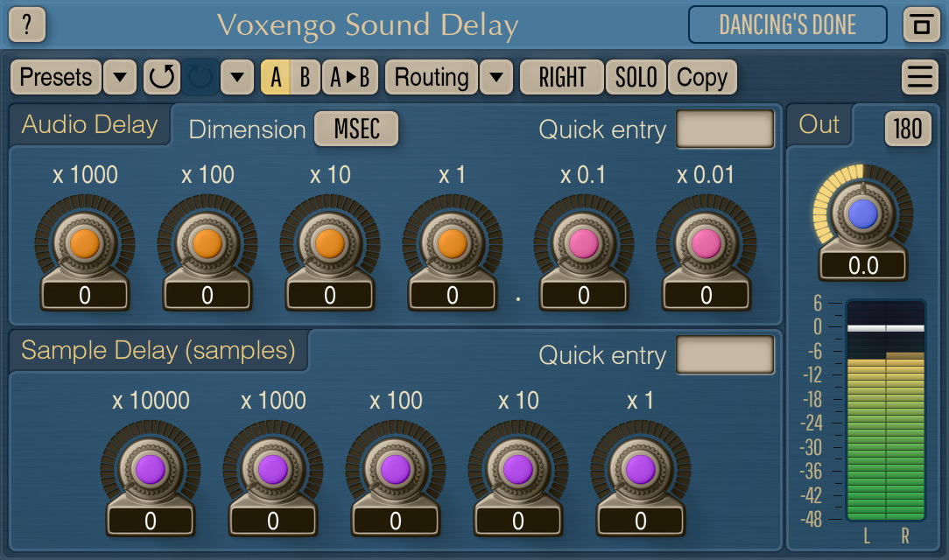Click the Sample Delay x 10 knob
Screen dimensions: 949x560
pyautogui.click(x=518, y=469)
